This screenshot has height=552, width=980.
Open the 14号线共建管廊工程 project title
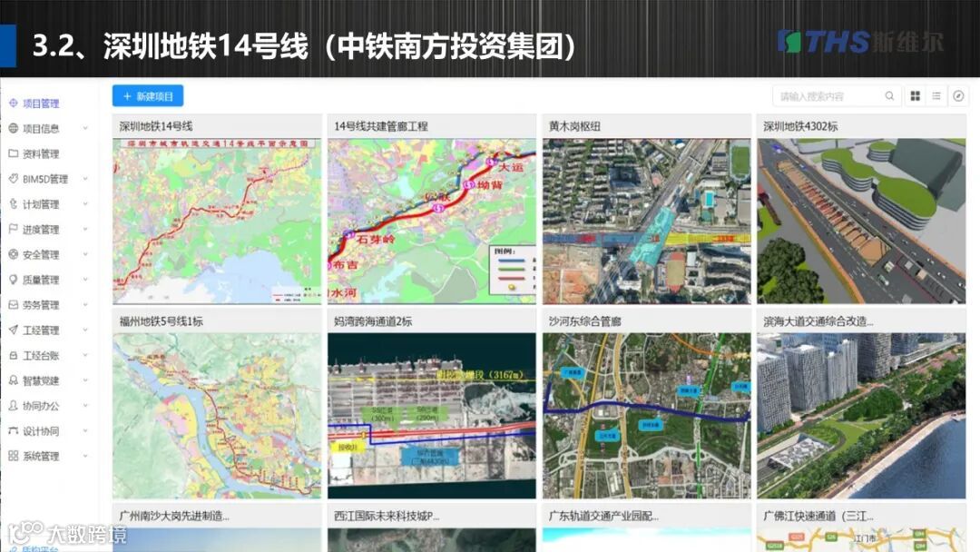380,125
